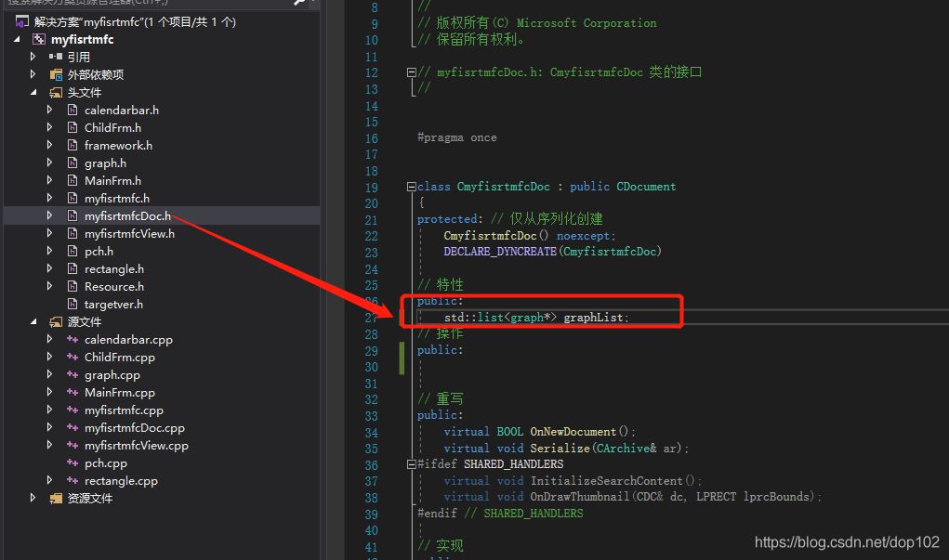This screenshot has height=560, width=949.
Task: Click the header file icon of Resource.h
Action: click(x=72, y=286)
